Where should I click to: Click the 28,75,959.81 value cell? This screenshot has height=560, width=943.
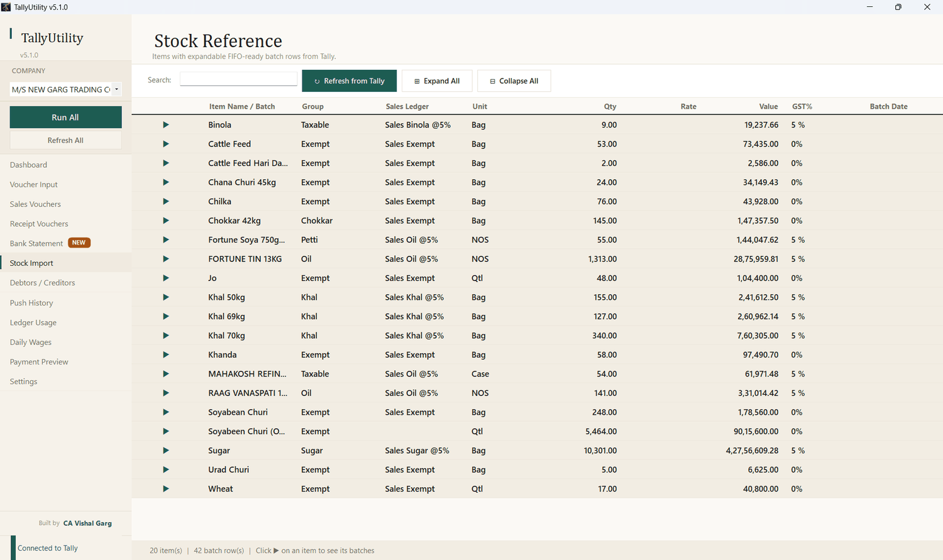point(756,259)
